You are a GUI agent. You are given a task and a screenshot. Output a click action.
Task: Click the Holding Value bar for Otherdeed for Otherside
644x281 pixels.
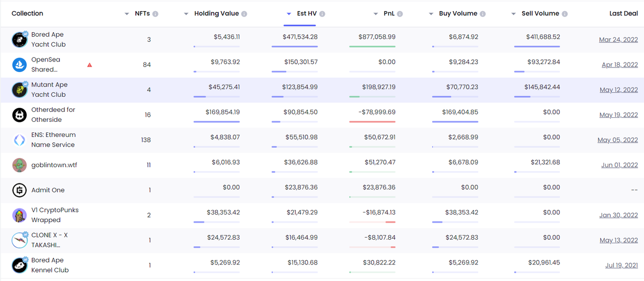[217, 122]
